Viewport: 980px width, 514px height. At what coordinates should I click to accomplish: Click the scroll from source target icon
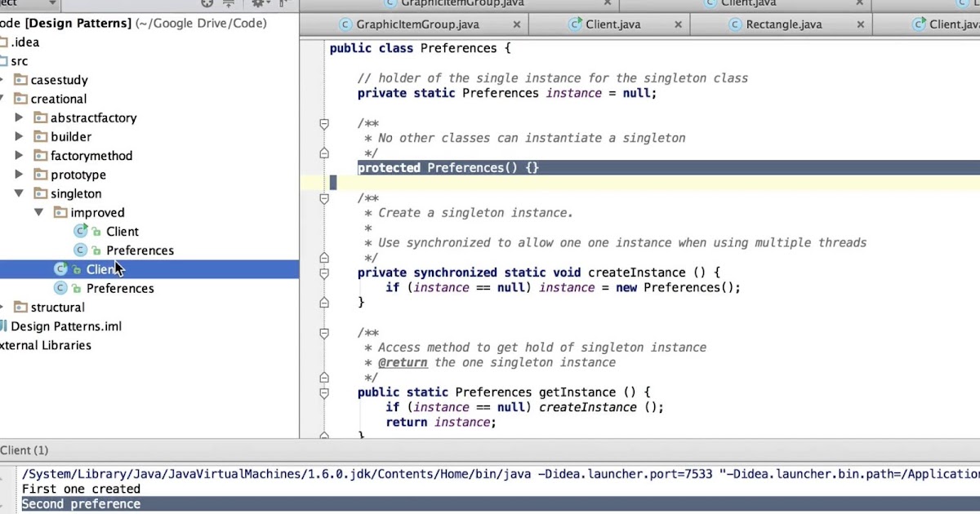(207, 3)
